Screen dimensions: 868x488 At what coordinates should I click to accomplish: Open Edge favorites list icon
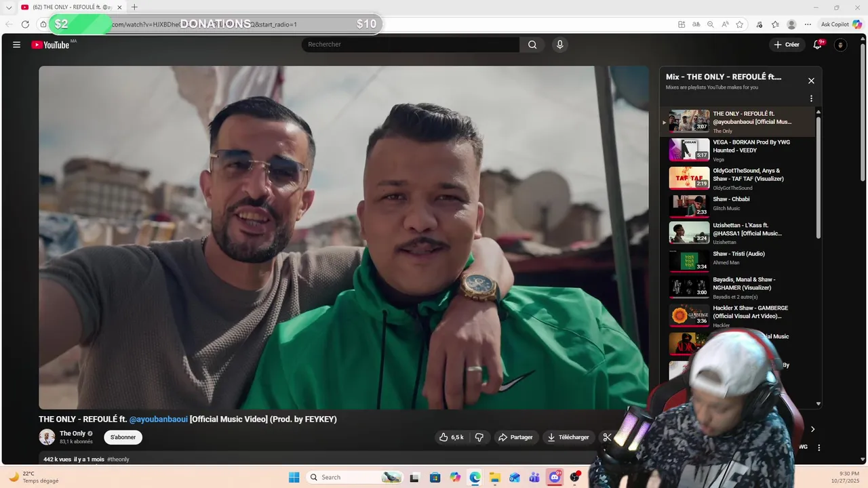[x=775, y=24]
